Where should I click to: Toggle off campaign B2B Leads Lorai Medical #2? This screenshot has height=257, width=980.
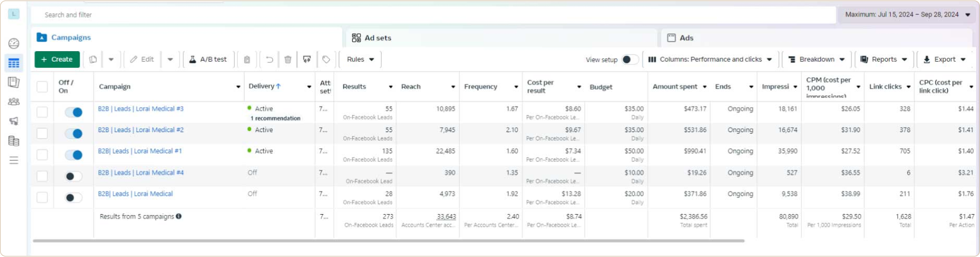73,134
